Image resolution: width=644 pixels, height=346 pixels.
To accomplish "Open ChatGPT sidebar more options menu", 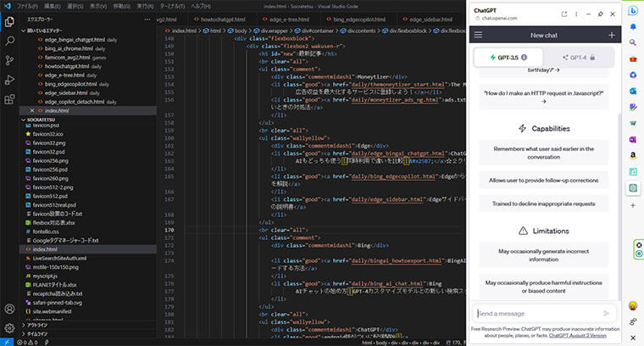I will (x=576, y=14).
